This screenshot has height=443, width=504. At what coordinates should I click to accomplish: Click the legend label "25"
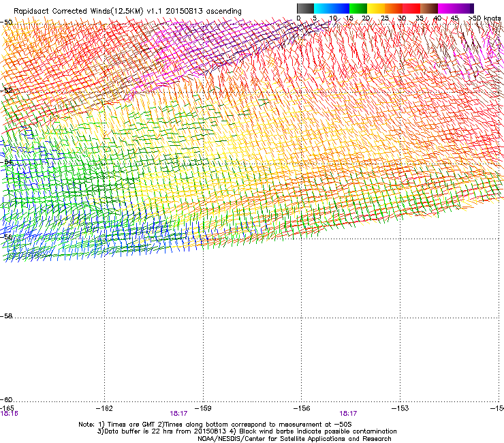[x=385, y=18]
